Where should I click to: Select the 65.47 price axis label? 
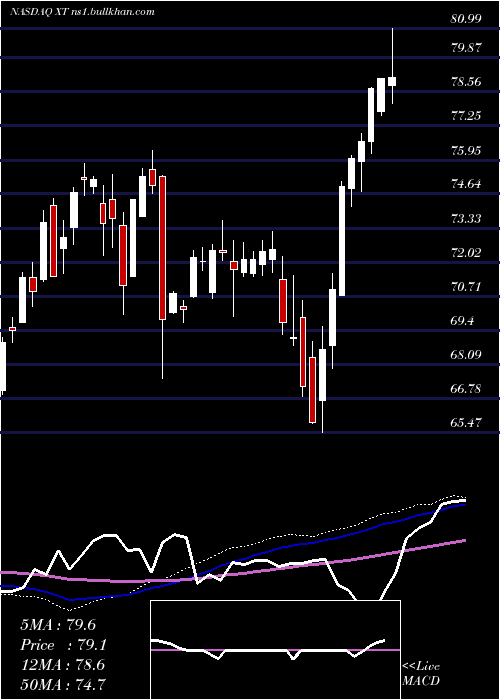pyautogui.click(x=467, y=423)
